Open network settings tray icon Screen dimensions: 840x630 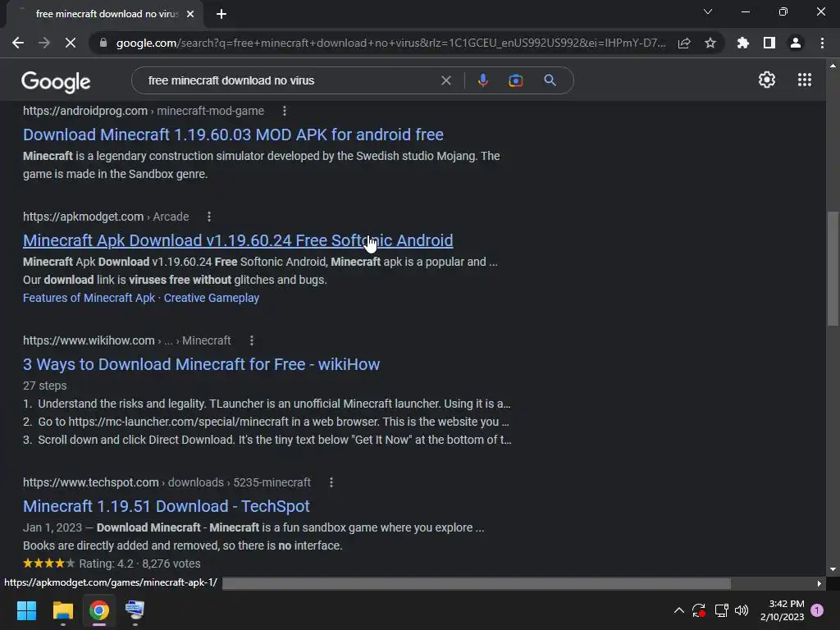[721, 610]
